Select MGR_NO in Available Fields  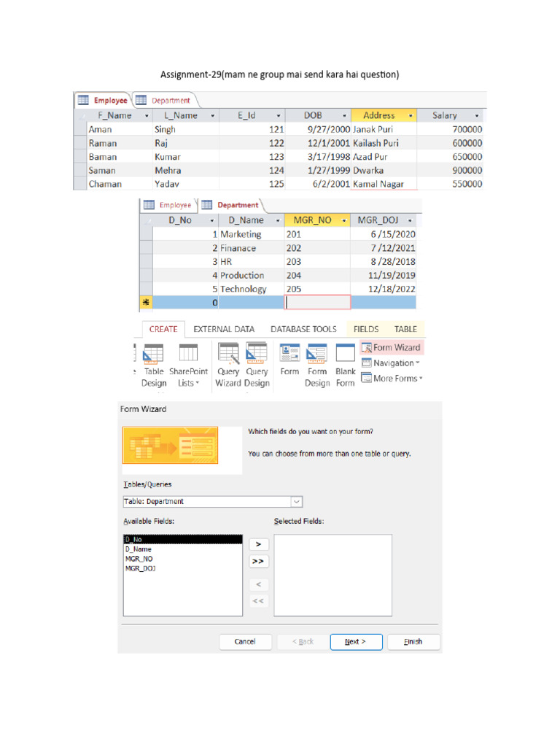(x=183, y=559)
